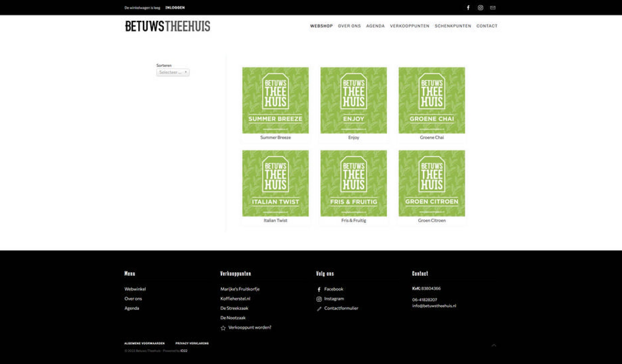Open the Webshop menu item
The width and height of the screenshot is (622, 364).
pyautogui.click(x=321, y=26)
